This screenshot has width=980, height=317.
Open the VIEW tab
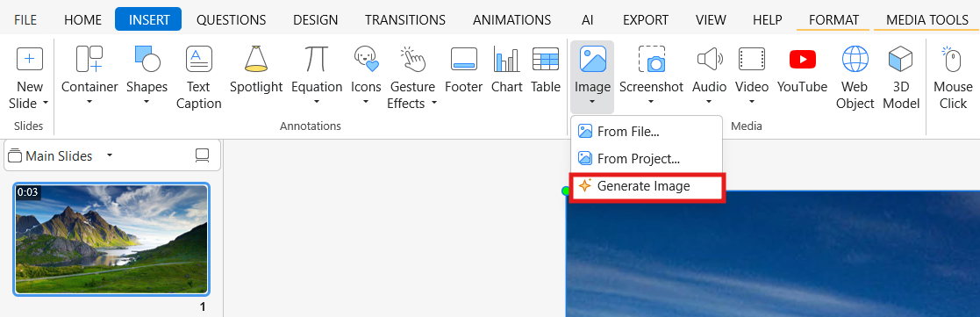(712, 20)
